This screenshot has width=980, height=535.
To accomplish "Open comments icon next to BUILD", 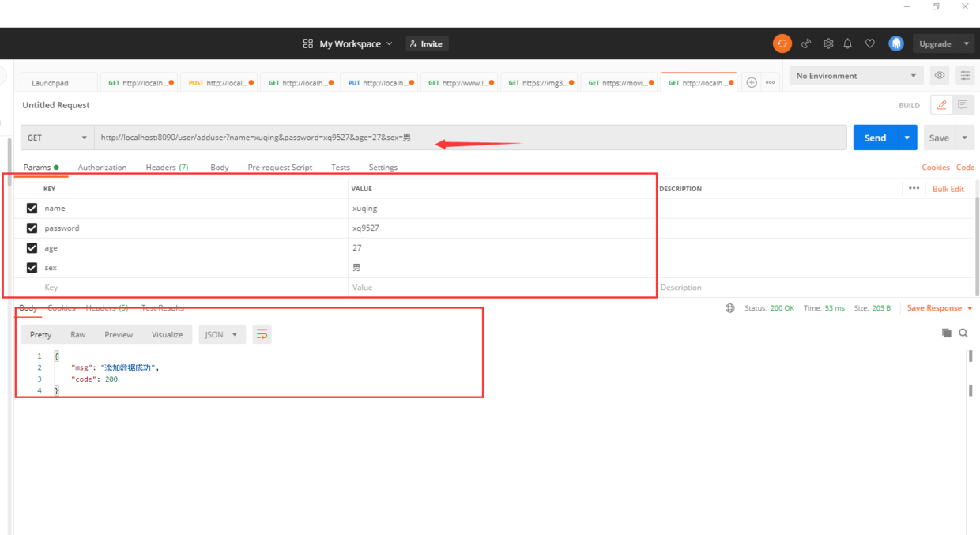I will pyautogui.click(x=963, y=105).
